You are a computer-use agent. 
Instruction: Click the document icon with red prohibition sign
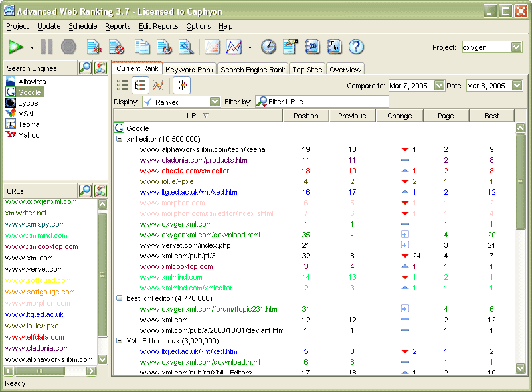click(x=116, y=47)
